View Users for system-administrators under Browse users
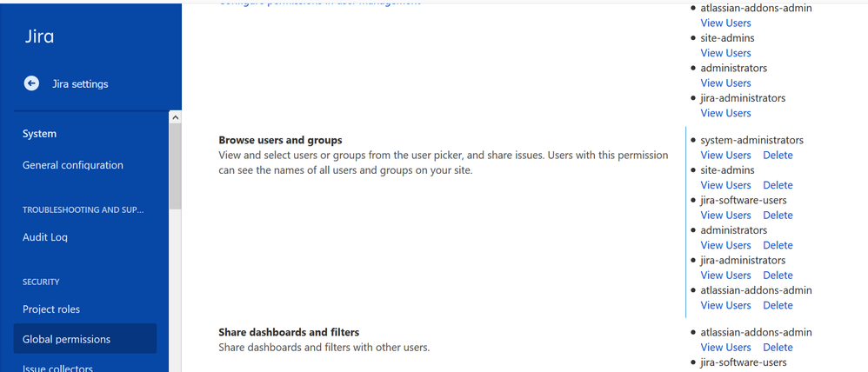Screen dimensions: 868x372 click(x=725, y=155)
